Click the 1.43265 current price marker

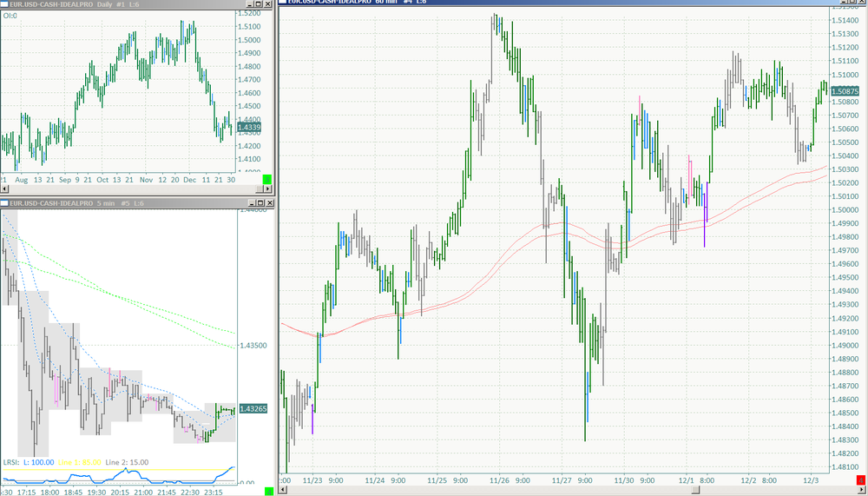(x=253, y=408)
